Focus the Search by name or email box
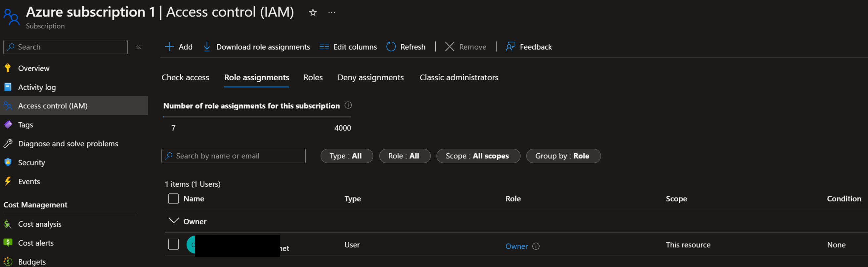Image resolution: width=868 pixels, height=267 pixels. 234,156
